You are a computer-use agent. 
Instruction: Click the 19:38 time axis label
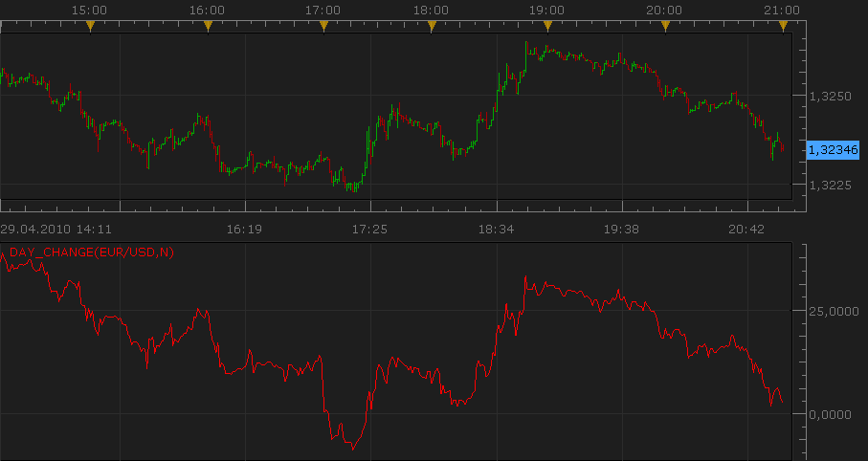coord(621,230)
